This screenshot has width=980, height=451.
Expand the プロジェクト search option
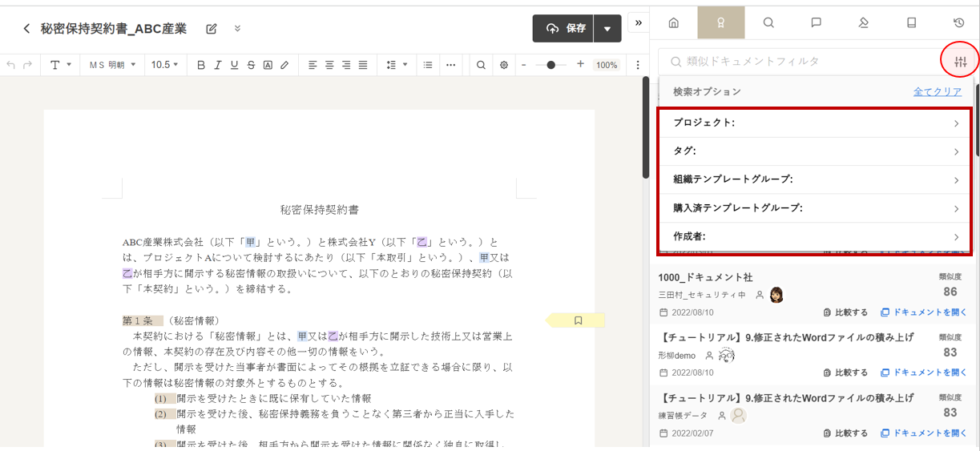point(814,123)
